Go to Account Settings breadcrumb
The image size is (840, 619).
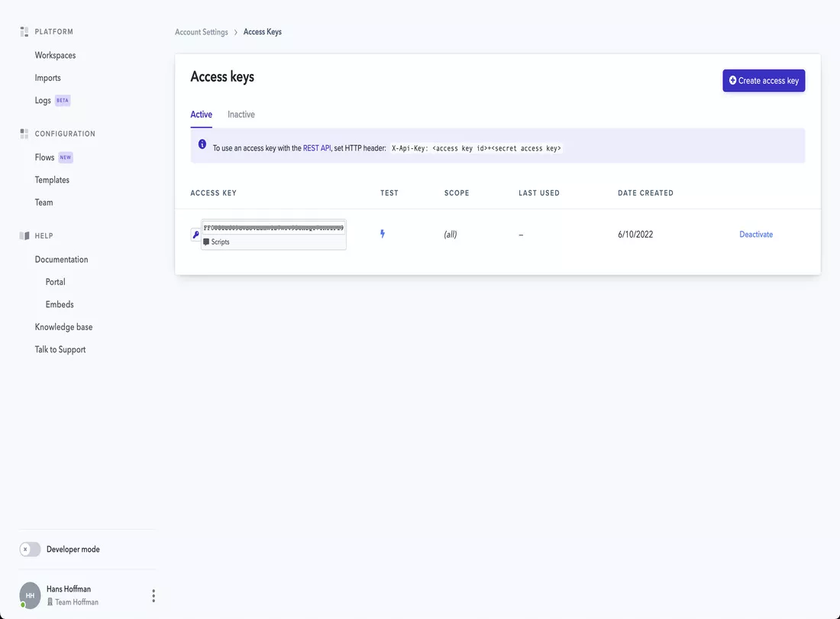[202, 32]
